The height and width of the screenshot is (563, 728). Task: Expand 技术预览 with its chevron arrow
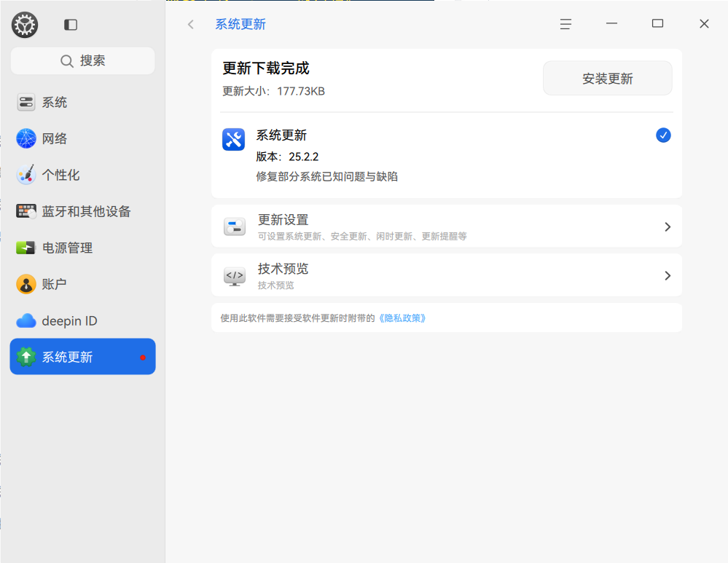pos(668,276)
